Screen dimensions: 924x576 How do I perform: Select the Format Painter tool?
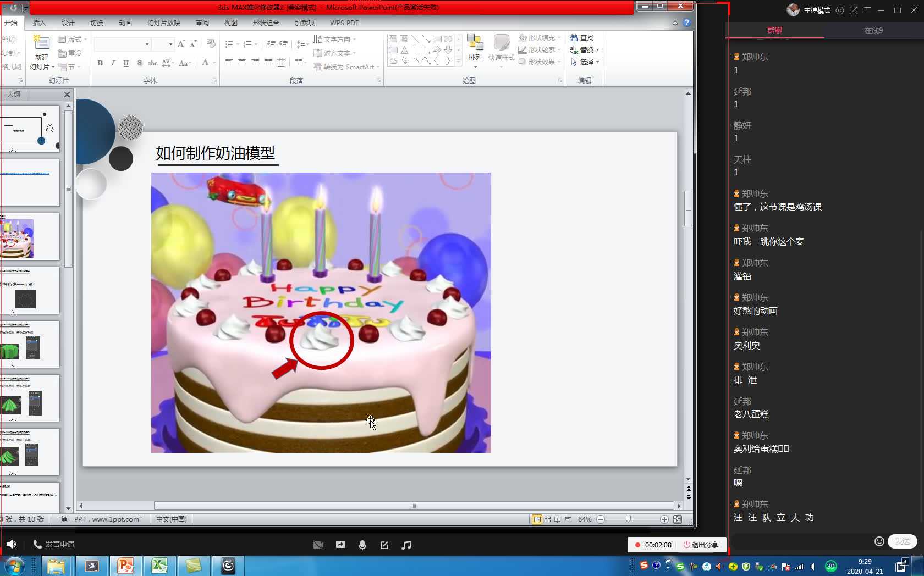click(x=12, y=66)
